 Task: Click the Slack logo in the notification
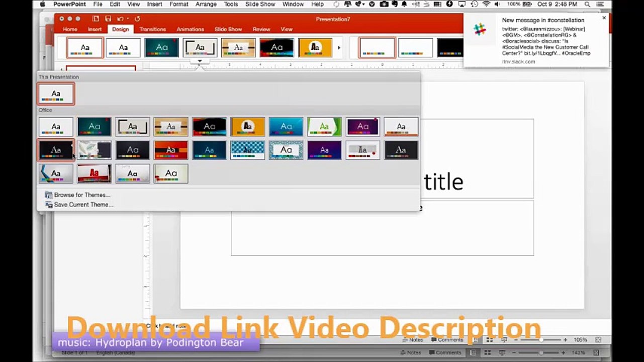coord(480,29)
